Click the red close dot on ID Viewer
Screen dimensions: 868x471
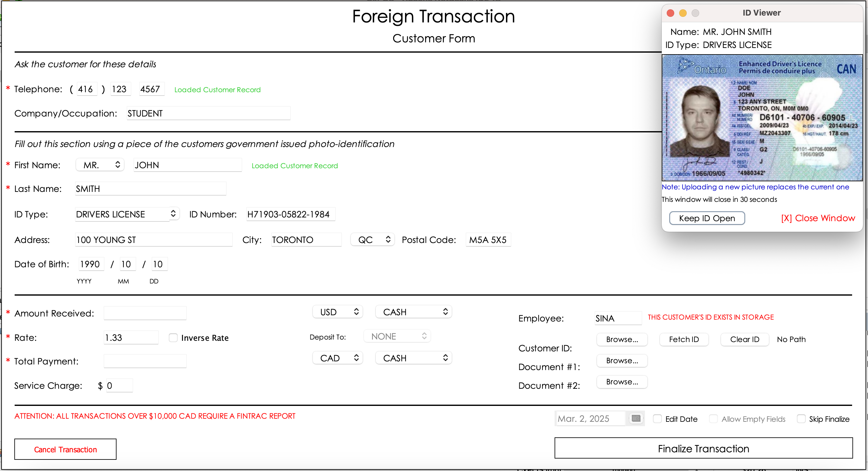pos(670,13)
